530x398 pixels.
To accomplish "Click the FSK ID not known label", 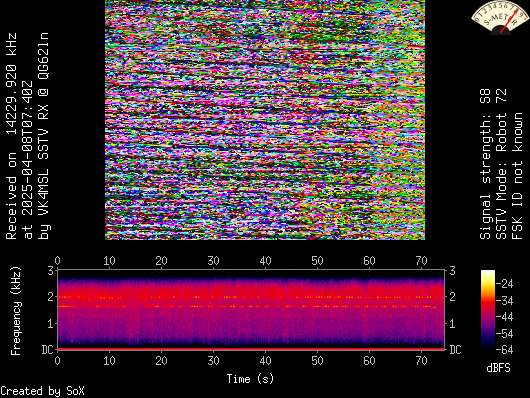I will [518, 176].
